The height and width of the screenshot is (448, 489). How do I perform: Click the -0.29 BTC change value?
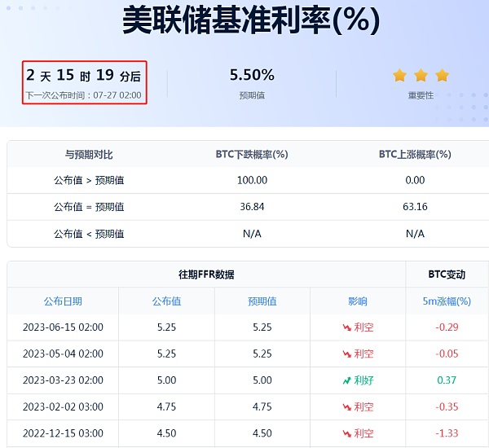tap(447, 327)
